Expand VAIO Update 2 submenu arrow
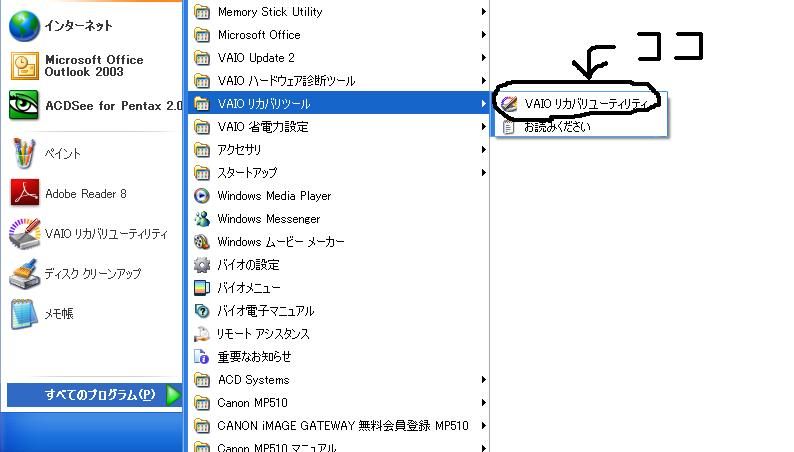Image resolution: width=794 pixels, height=452 pixels. [x=484, y=58]
